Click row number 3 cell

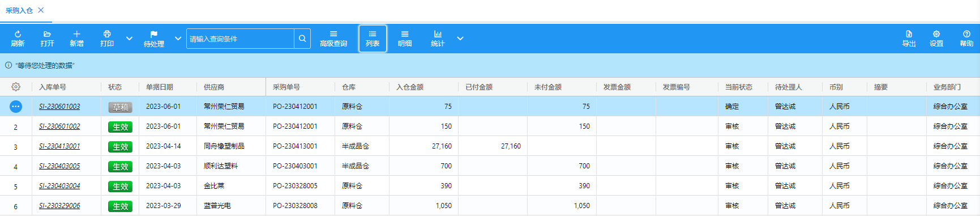pos(15,147)
